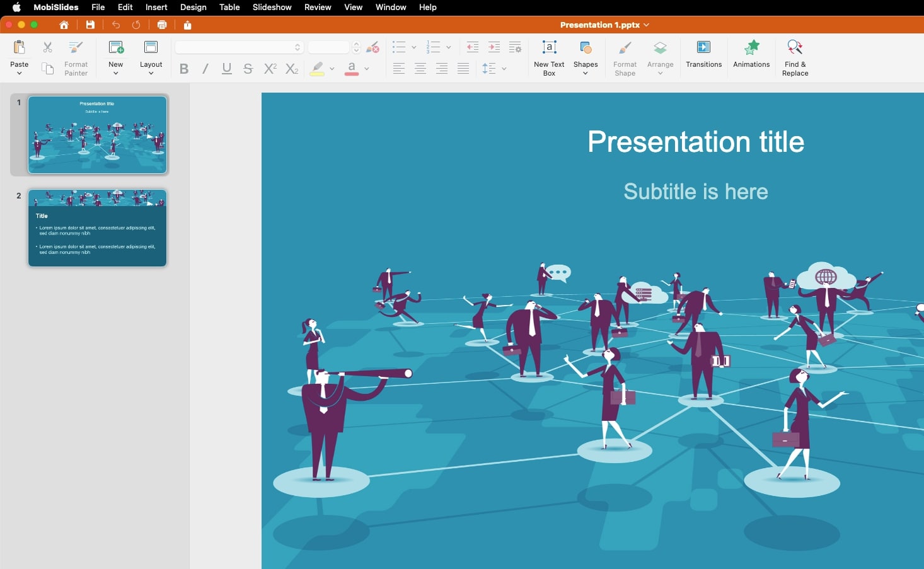Open the font name combo box

240,47
